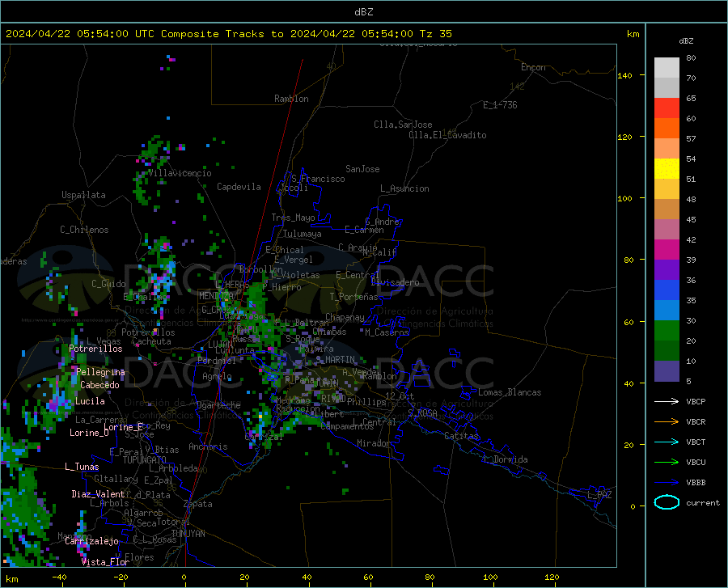Screen dimensions: 728x588
Task: Click the Perdriel map label
Action: pos(217,361)
